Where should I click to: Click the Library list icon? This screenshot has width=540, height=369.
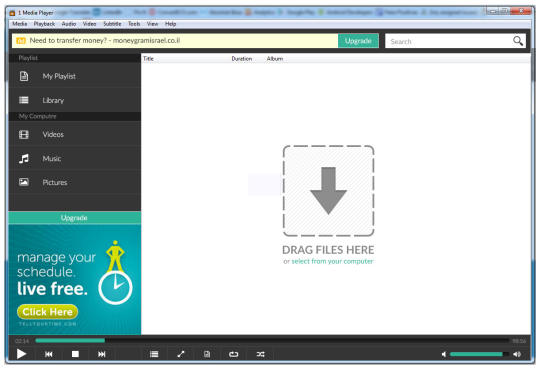24,100
